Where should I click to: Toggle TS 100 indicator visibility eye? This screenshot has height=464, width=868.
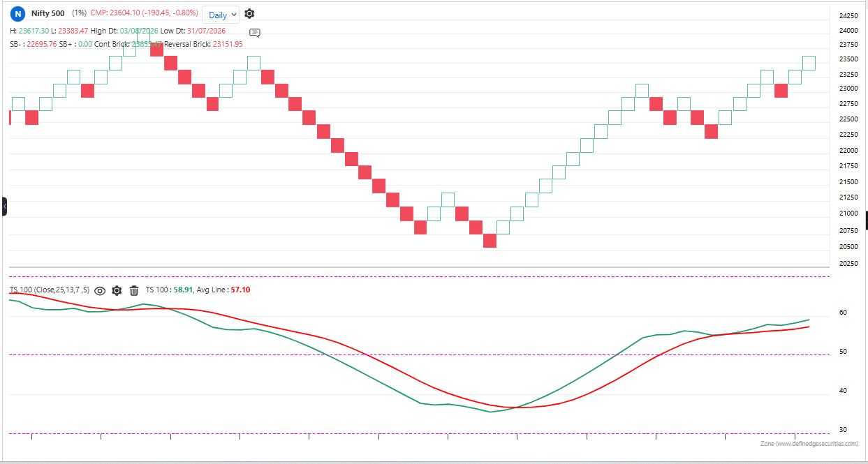100,290
